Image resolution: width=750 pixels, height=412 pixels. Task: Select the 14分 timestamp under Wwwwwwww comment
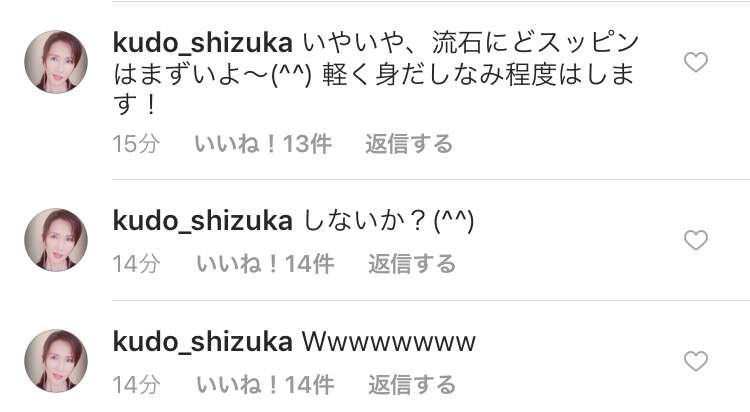[x=136, y=385]
